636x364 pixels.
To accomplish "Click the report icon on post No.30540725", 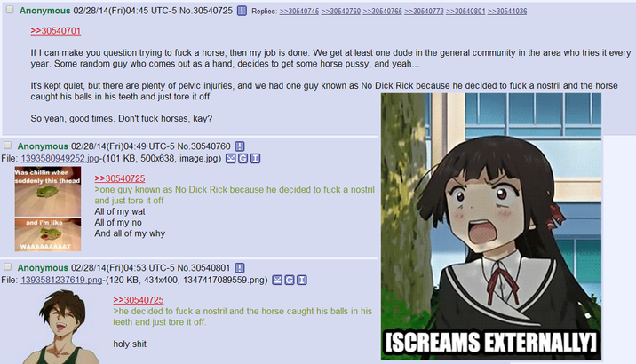I will click(242, 11).
